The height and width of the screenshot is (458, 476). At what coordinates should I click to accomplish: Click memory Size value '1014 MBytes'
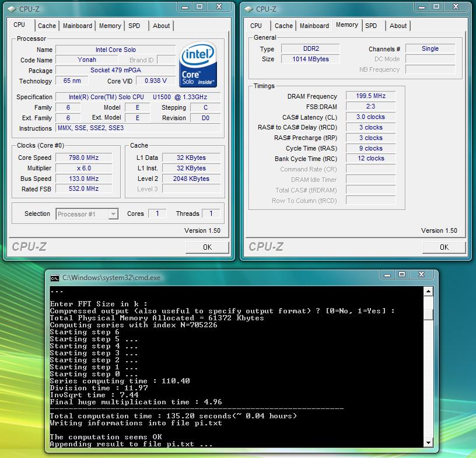pyautogui.click(x=310, y=59)
